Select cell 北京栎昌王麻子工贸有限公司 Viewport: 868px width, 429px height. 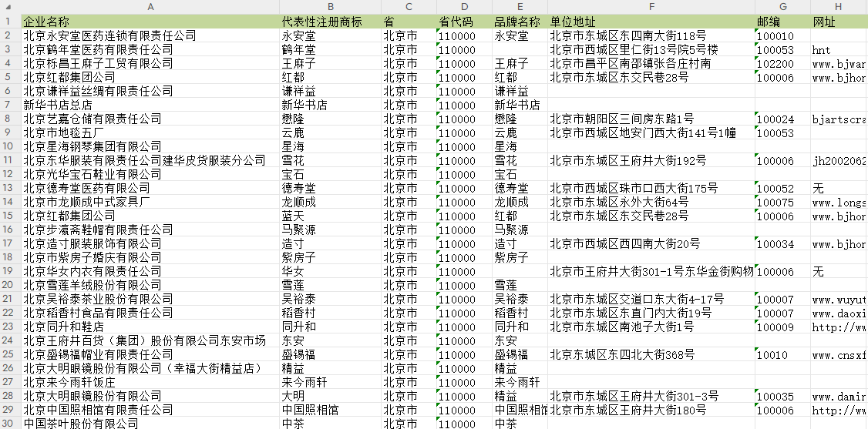pos(150,63)
